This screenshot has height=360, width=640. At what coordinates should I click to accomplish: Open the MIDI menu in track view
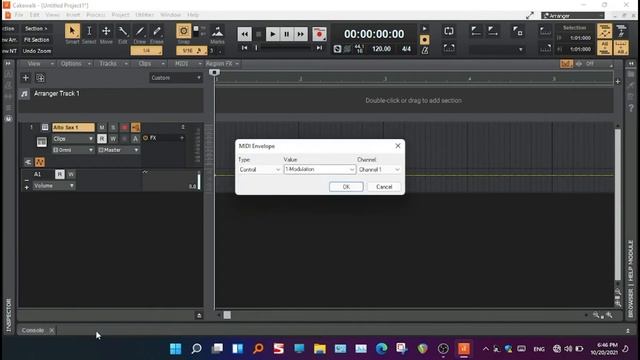[x=185, y=64]
